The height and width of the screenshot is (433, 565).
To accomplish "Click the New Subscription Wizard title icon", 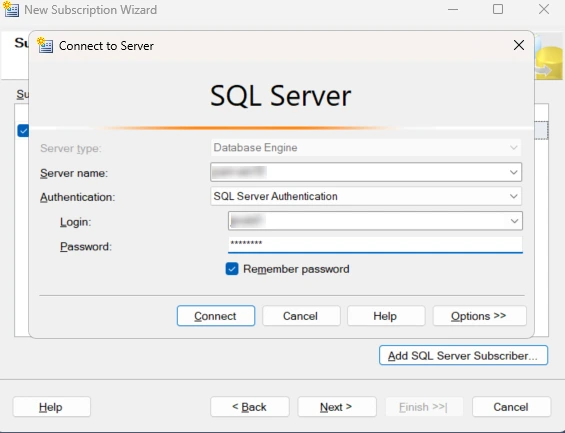I will pos(11,10).
